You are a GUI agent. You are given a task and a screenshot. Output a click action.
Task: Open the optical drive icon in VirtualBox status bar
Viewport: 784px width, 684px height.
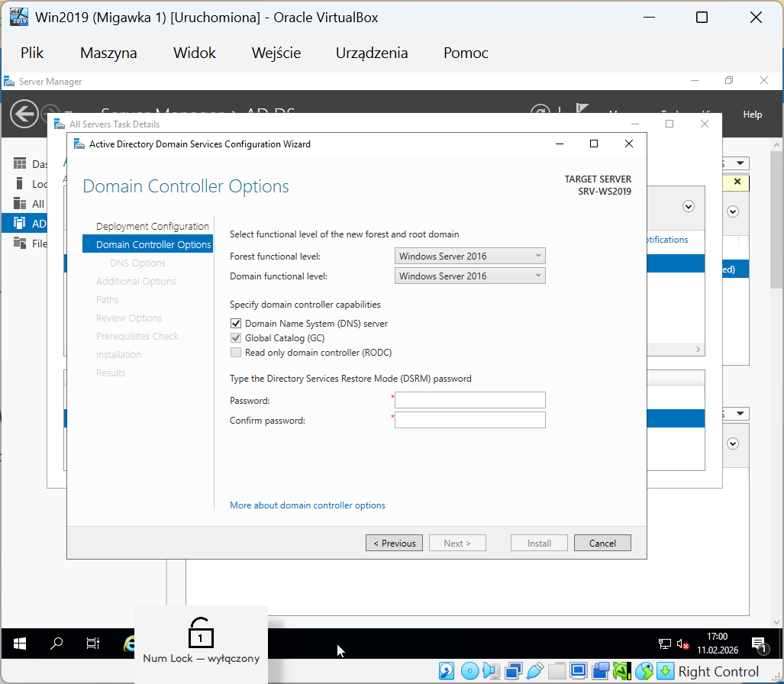pos(469,671)
